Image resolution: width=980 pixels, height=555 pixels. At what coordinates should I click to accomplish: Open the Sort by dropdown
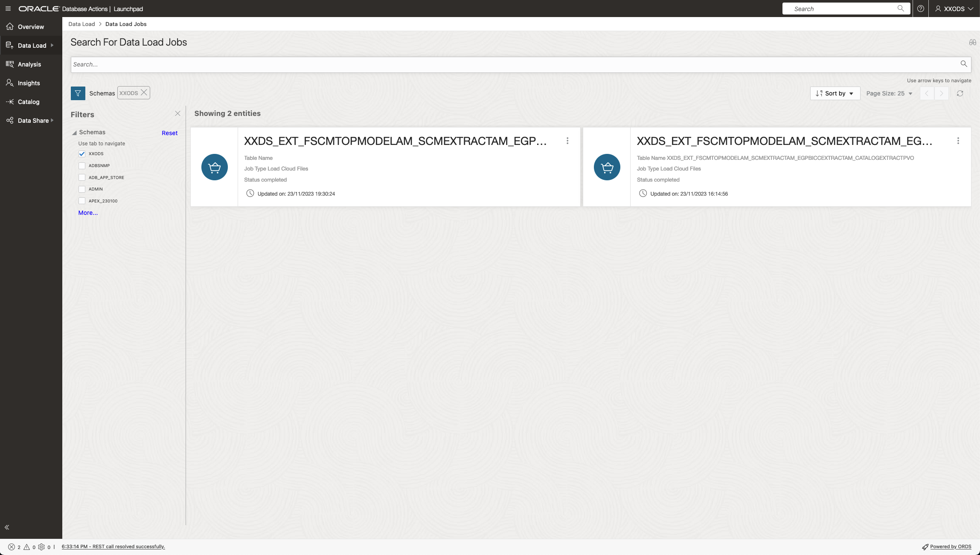(834, 93)
